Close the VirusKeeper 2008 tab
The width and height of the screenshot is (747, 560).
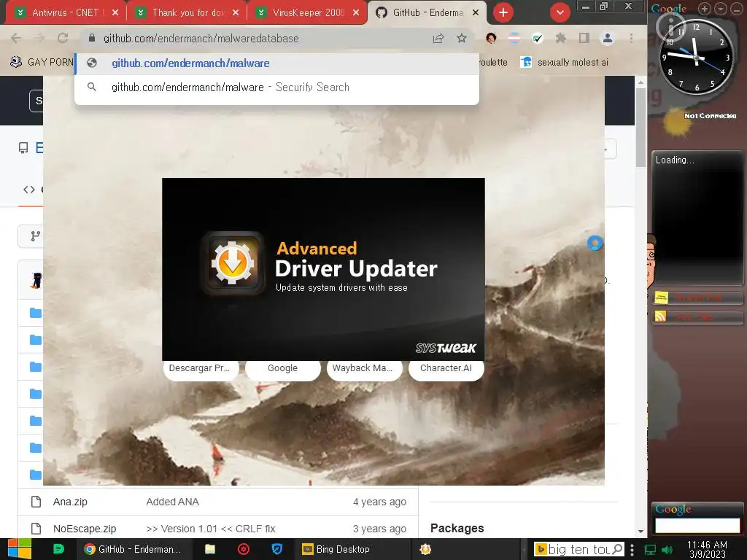click(x=356, y=13)
